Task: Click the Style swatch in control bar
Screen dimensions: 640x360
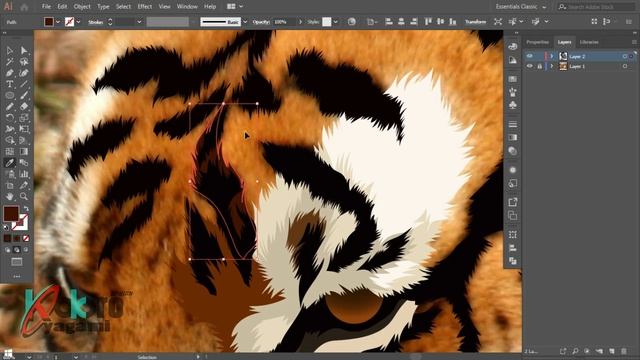Action: click(x=327, y=22)
